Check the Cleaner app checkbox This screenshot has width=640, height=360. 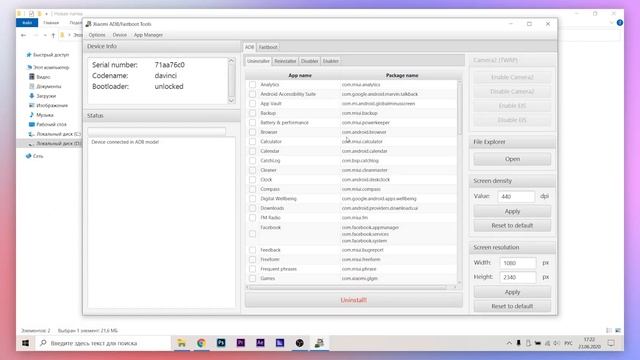tap(253, 170)
